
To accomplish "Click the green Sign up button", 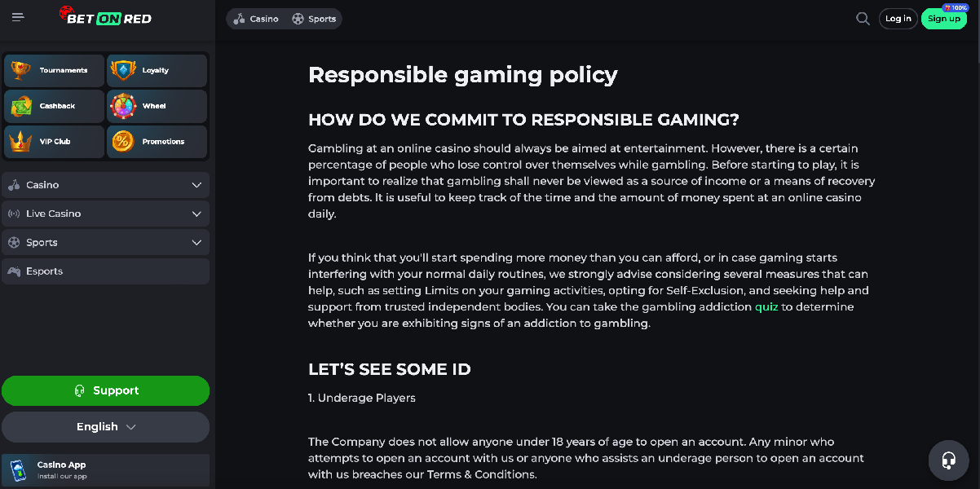I will pyautogui.click(x=944, y=19).
